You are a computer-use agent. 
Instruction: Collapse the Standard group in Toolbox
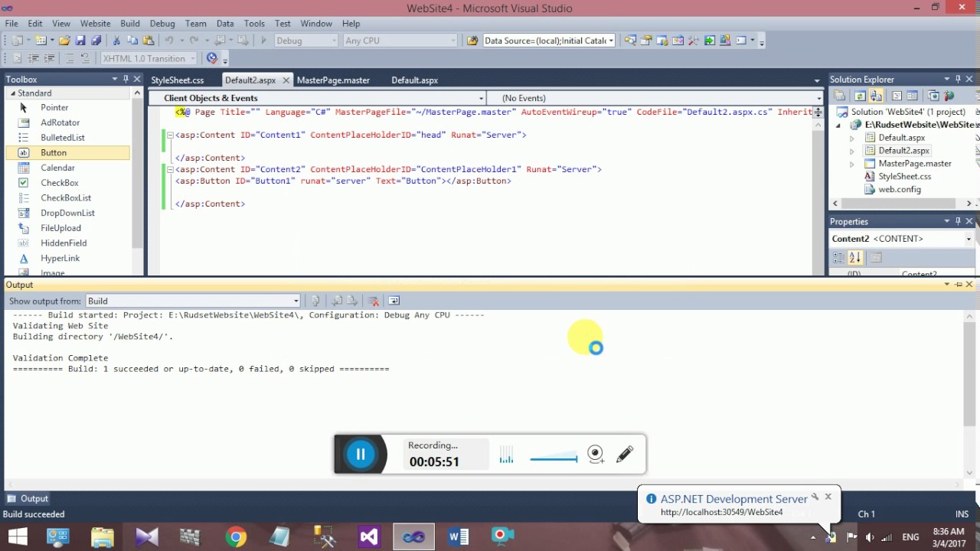click(x=12, y=93)
